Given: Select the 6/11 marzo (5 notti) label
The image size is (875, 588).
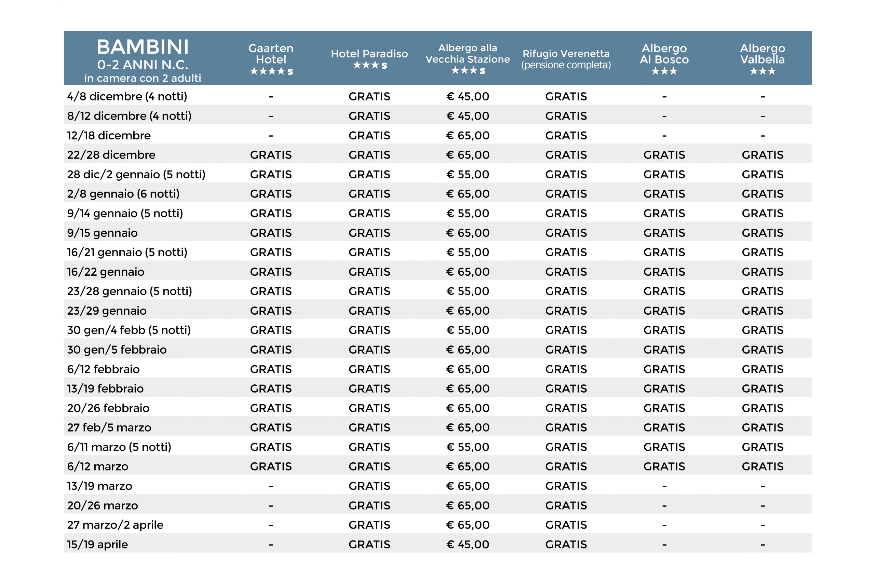Looking at the screenshot, I should [119, 447].
